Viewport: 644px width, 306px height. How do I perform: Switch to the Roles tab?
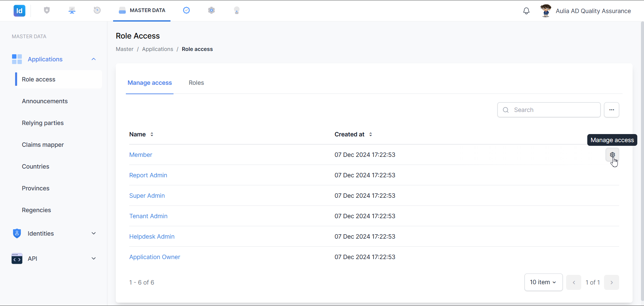coord(196,83)
